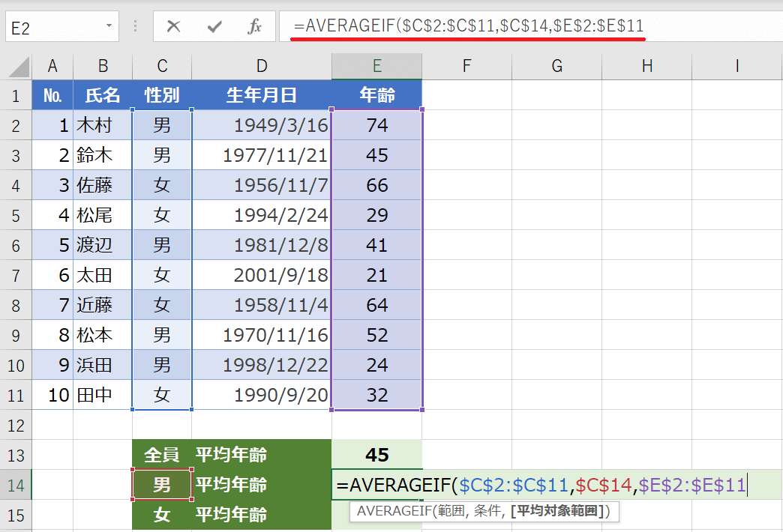Select column C header
The width and height of the screenshot is (783, 532).
(162, 67)
